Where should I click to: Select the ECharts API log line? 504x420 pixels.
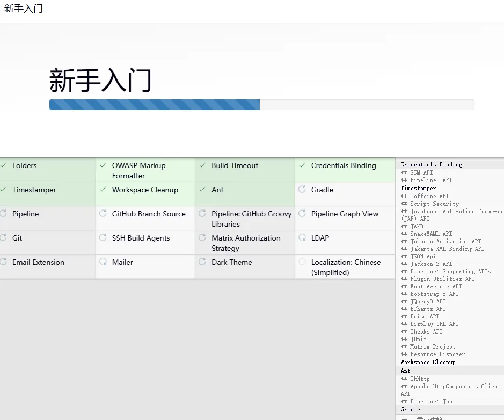423,309
